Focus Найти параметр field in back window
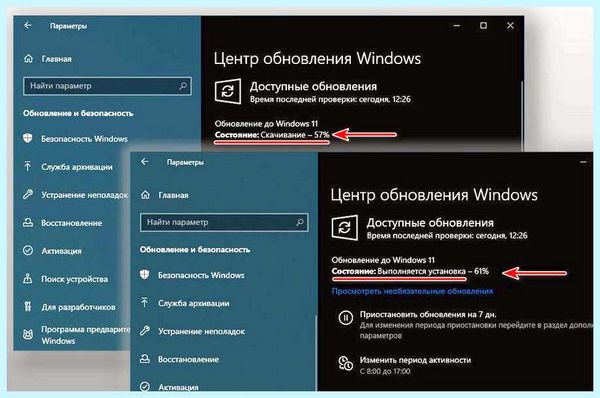The height and width of the screenshot is (398, 600). (x=107, y=86)
